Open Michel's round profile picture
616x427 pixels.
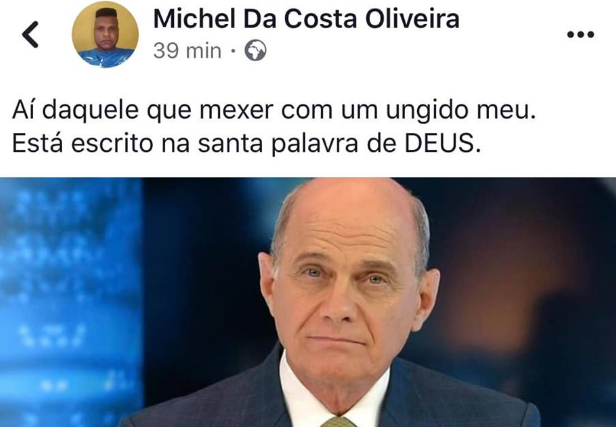pyautogui.click(x=105, y=35)
